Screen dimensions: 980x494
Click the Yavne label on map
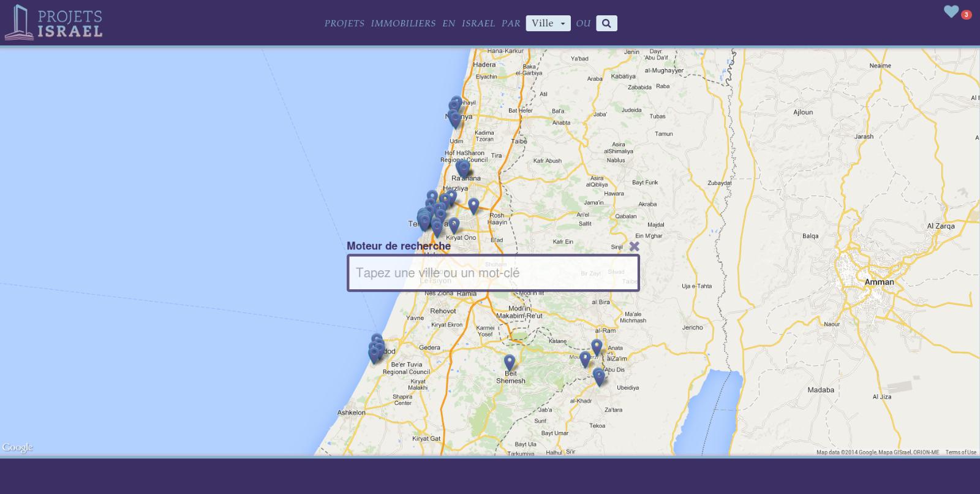coord(415,318)
